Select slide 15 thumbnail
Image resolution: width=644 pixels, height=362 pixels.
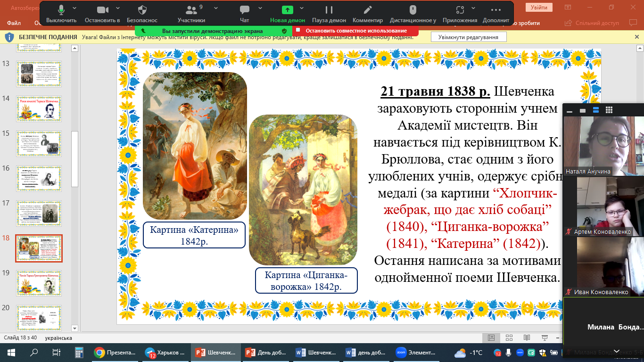coord(39,144)
